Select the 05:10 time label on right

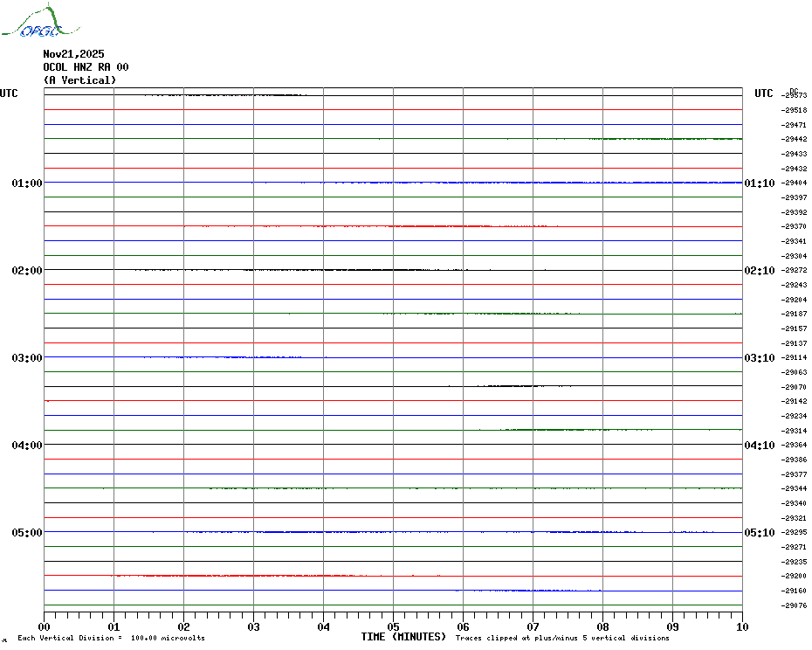pyautogui.click(x=759, y=533)
